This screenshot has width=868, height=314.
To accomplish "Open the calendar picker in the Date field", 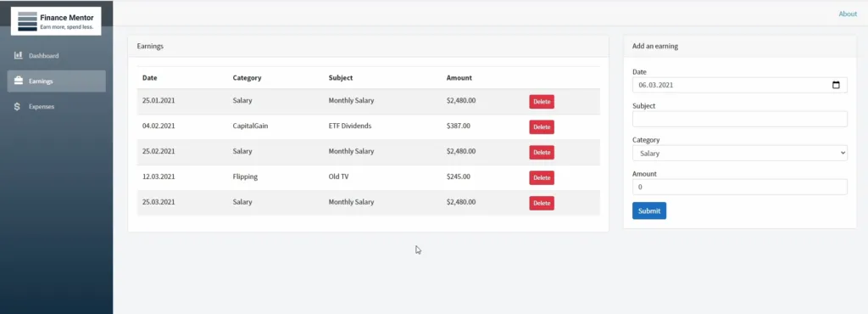I will pos(836,85).
